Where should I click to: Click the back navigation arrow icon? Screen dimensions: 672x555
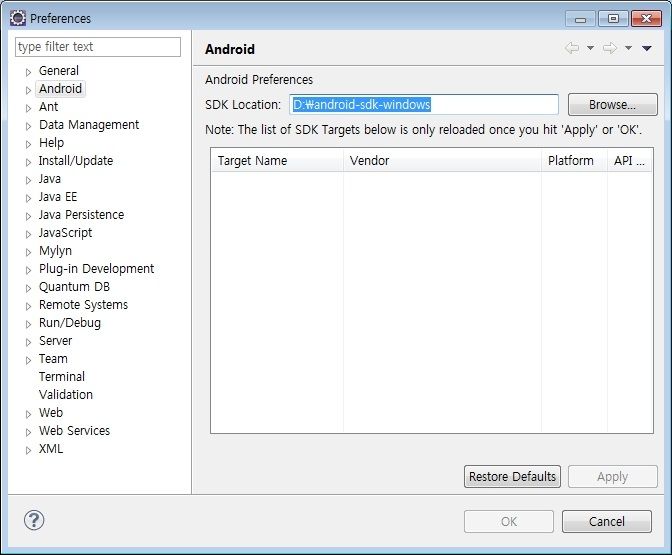click(572, 48)
